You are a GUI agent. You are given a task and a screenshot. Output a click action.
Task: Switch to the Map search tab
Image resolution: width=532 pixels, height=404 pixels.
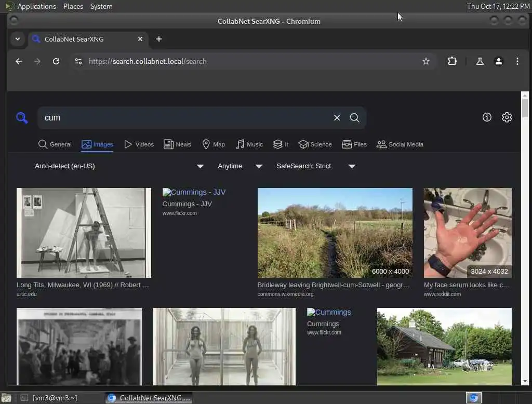214,144
